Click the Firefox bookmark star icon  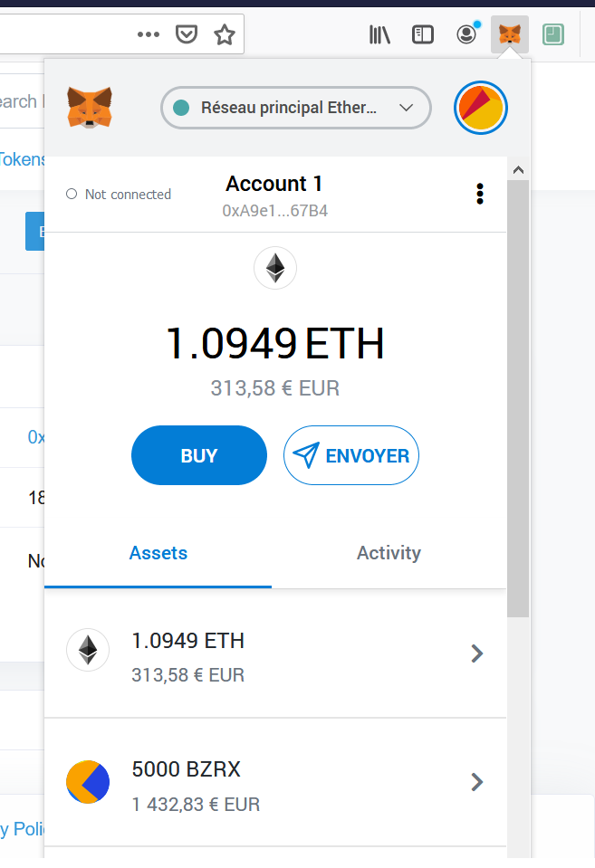[x=225, y=35]
